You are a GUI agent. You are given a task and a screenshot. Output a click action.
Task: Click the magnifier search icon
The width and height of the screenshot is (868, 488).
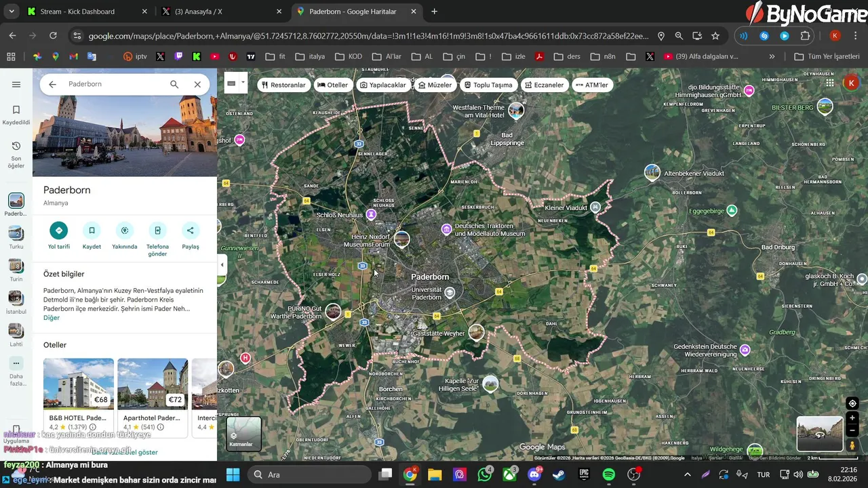point(174,84)
